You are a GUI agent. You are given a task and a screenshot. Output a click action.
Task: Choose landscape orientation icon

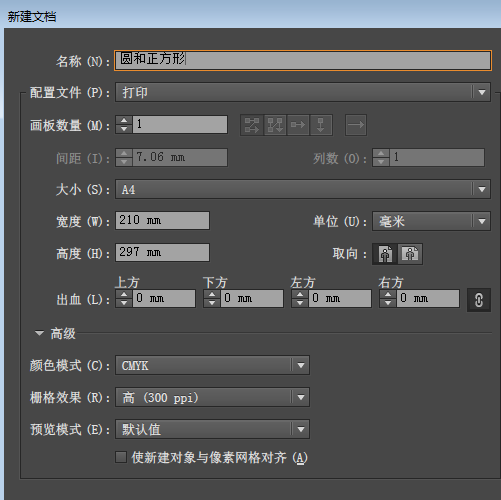(410, 254)
